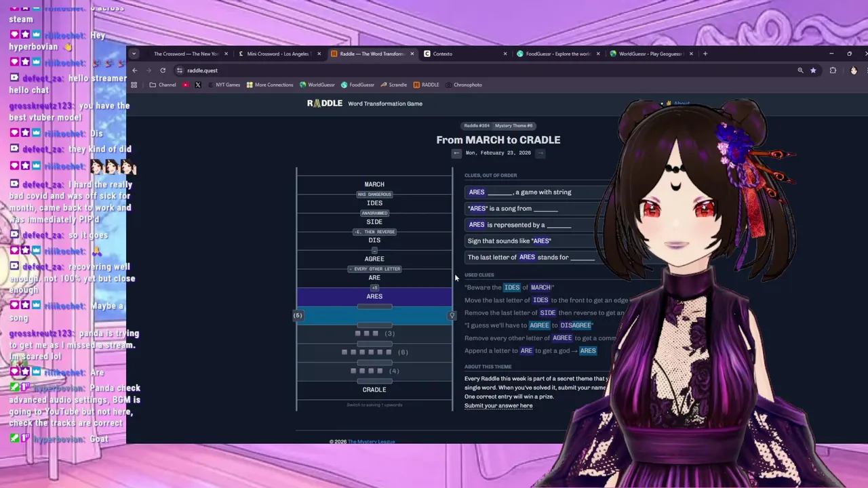Click the IDES rung on the ladder

374,203
